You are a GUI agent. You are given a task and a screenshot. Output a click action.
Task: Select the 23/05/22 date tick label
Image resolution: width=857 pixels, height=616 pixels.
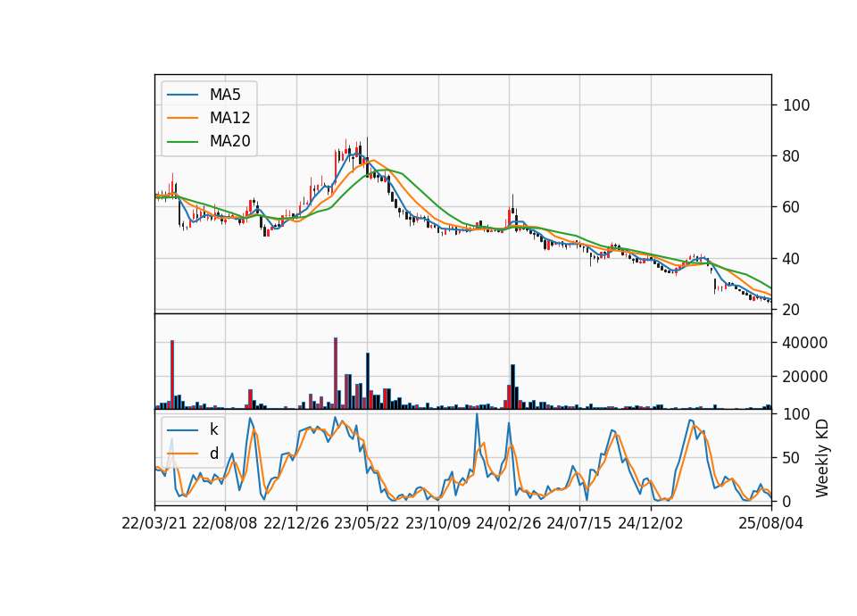coord(367,523)
